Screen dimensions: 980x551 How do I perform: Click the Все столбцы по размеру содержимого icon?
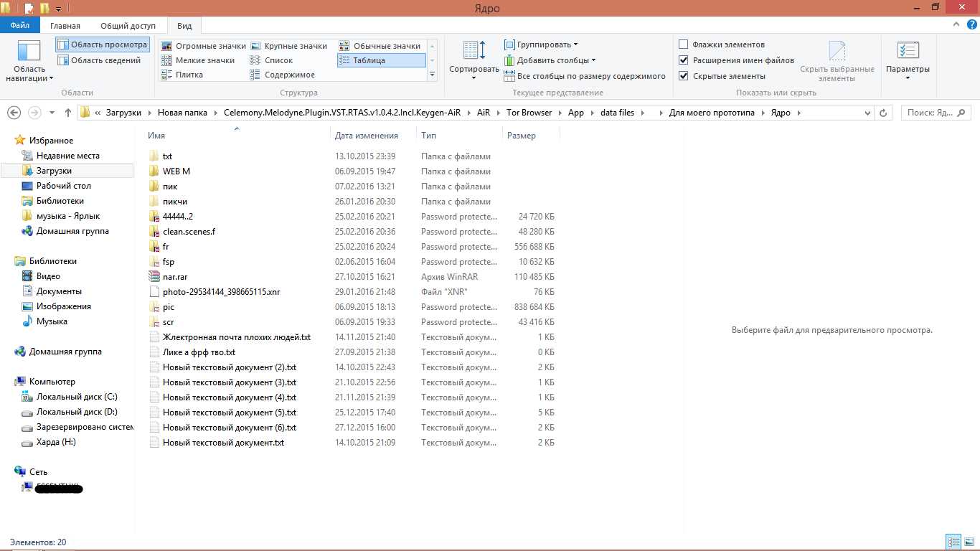click(509, 76)
